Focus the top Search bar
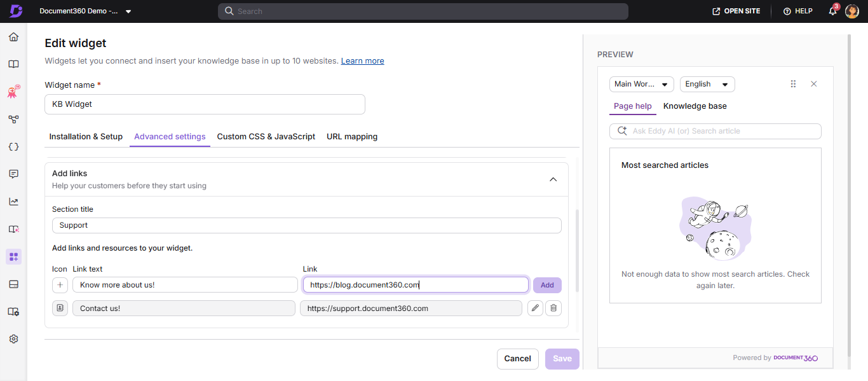Image resolution: width=868 pixels, height=381 pixels. pos(423,11)
